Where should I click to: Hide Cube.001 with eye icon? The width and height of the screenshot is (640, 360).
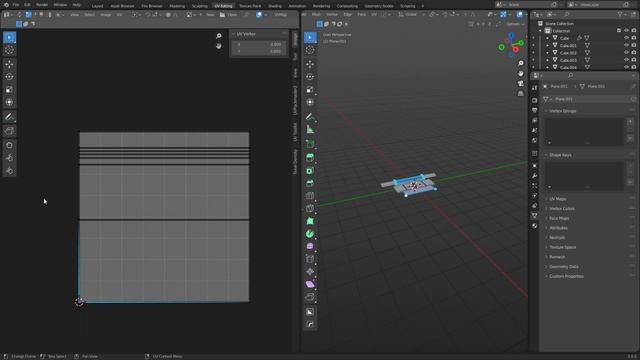point(626,45)
